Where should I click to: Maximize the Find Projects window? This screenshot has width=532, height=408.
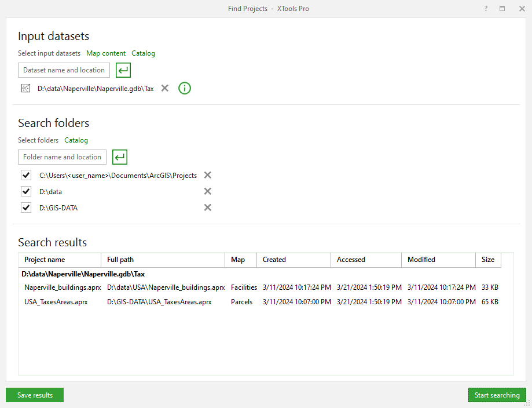click(x=502, y=9)
